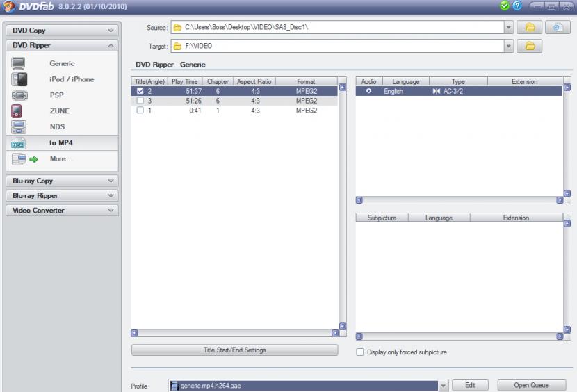Screen dimensions: 577x392
Task: Click the title list scroll-up arrow
Action: tap(343, 88)
